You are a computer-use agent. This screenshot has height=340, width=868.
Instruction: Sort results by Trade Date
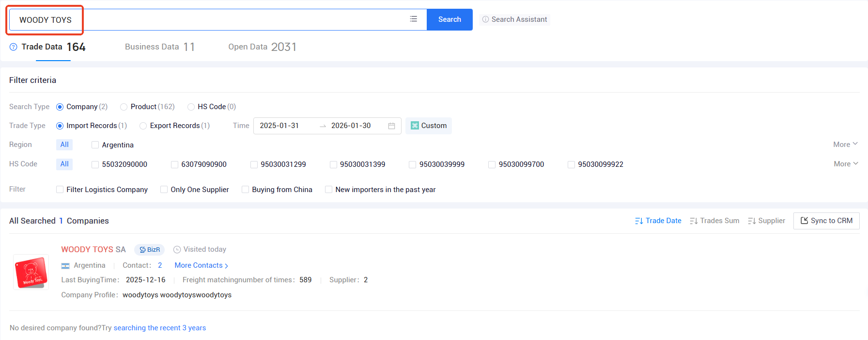tap(658, 221)
